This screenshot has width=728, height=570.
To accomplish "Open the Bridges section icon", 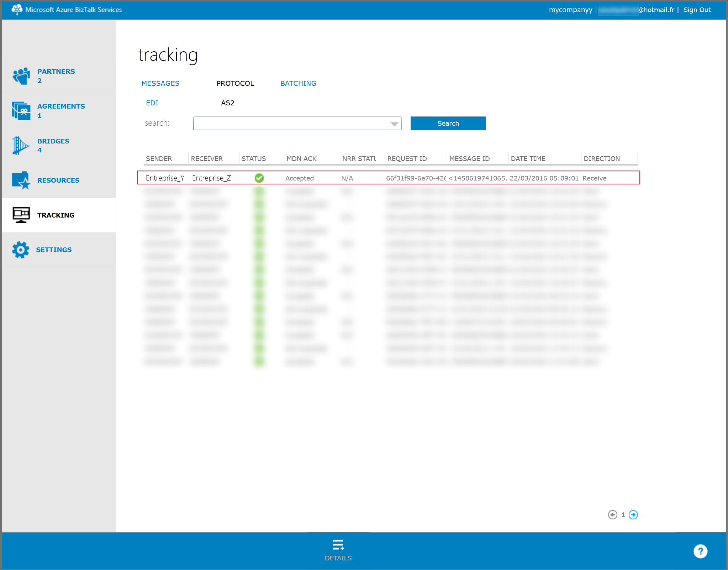I will (x=20, y=146).
